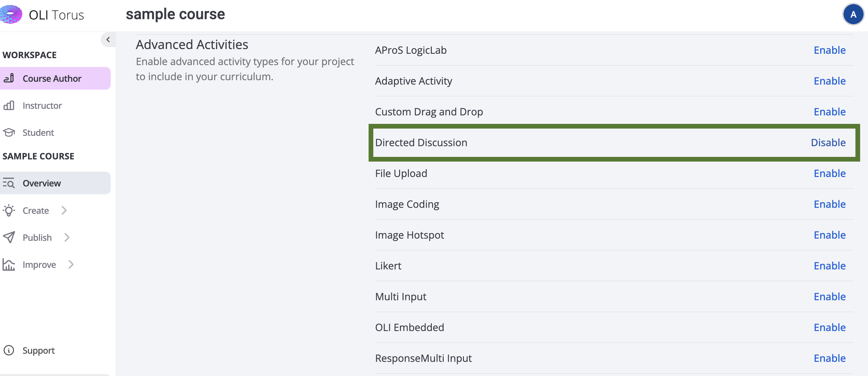Collapse the sidebar with arrow button
The height and width of the screenshot is (376, 868).
pos(108,39)
